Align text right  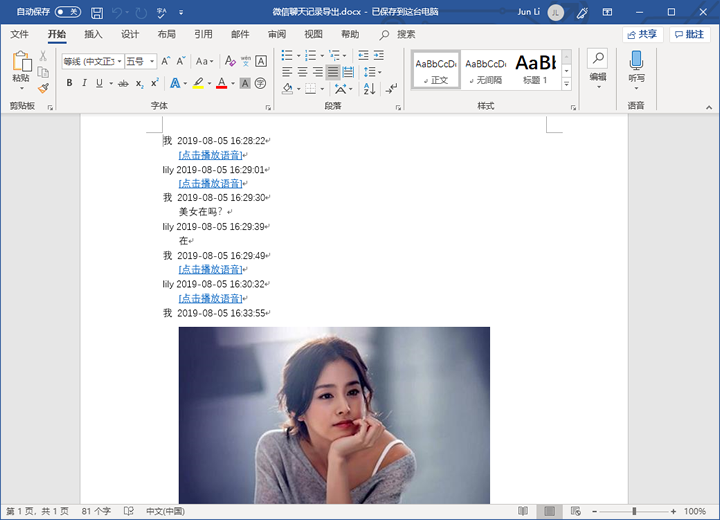317,72
